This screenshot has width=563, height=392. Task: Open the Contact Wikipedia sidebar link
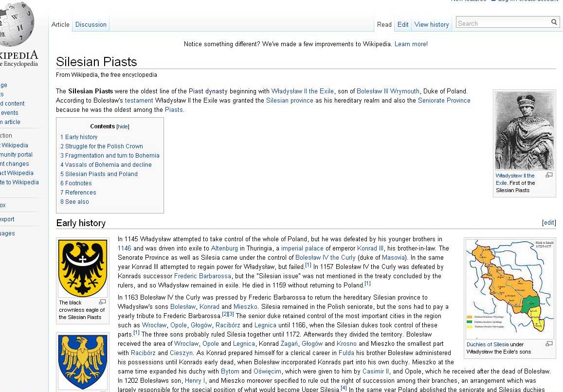click(17, 173)
